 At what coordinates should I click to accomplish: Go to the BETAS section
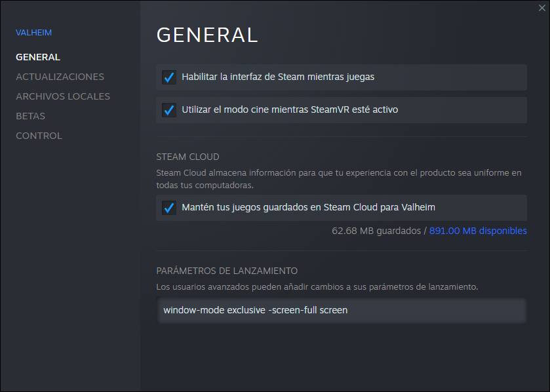point(31,116)
